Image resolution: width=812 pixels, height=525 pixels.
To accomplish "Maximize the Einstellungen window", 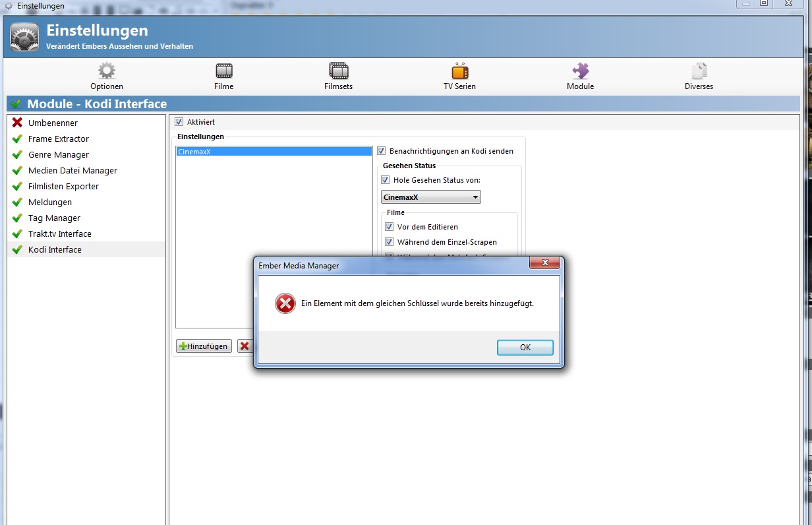I will click(763, 3).
